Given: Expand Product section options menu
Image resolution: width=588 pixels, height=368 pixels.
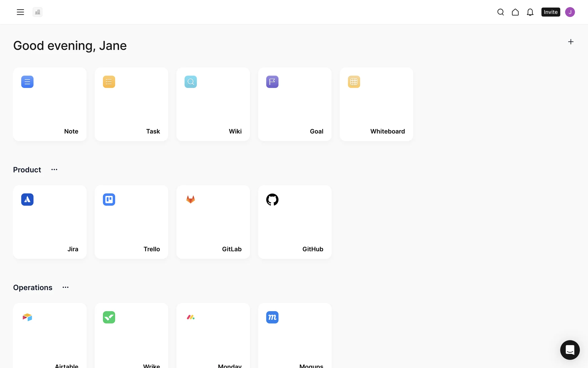Looking at the screenshot, I should 54,170.
